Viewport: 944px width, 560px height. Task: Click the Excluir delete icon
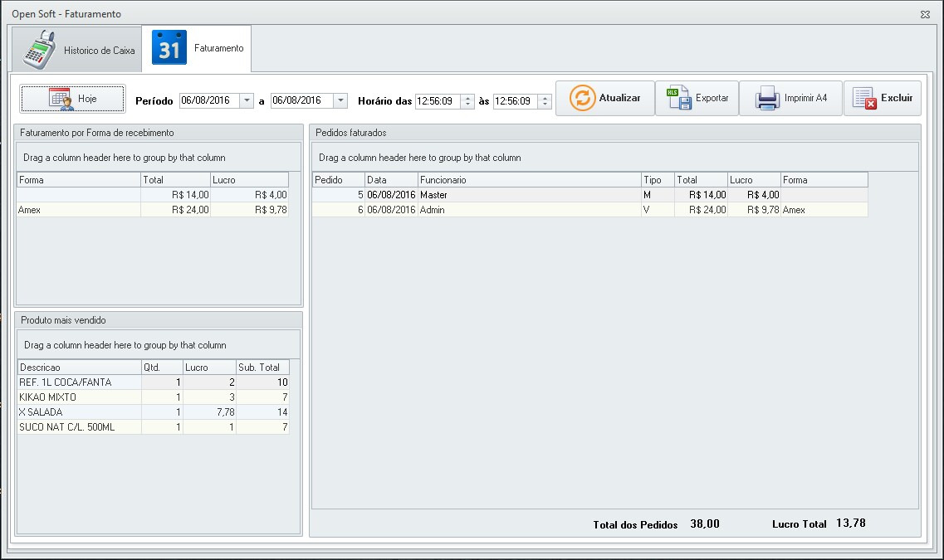pos(864,98)
